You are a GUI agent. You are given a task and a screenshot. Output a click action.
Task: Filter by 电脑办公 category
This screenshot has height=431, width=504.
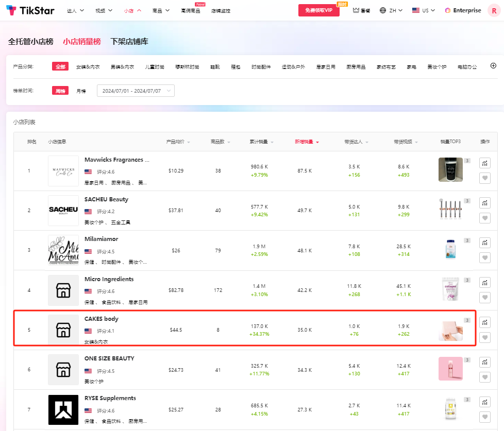pyautogui.click(x=467, y=67)
